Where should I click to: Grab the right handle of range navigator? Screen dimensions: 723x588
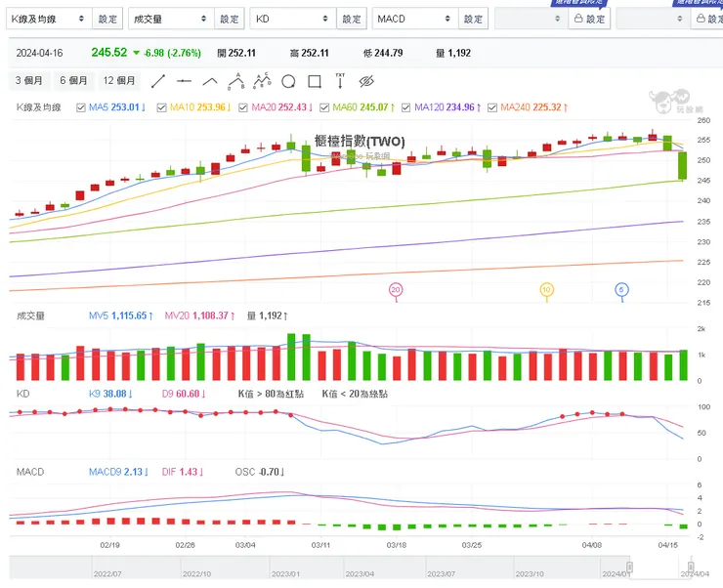point(690,567)
